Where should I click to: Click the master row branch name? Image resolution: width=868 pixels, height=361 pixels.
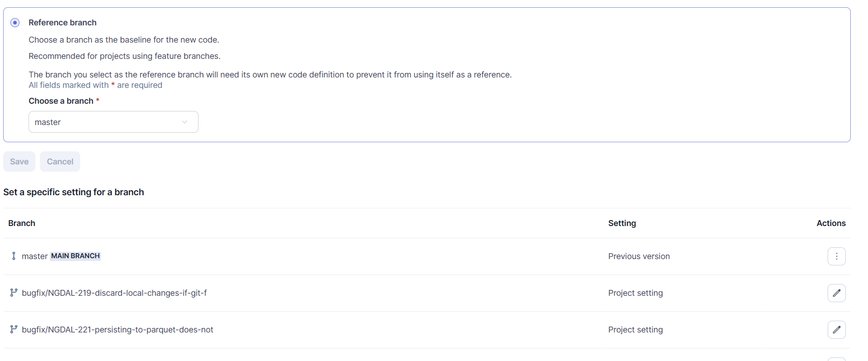(x=34, y=256)
